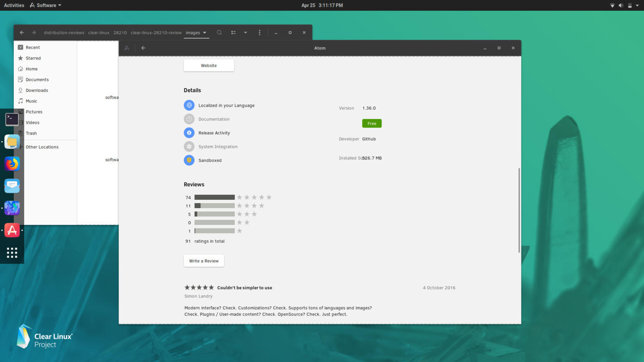Open Other Locations in Files sidebar
This screenshot has width=644, height=362.
[x=46, y=147]
